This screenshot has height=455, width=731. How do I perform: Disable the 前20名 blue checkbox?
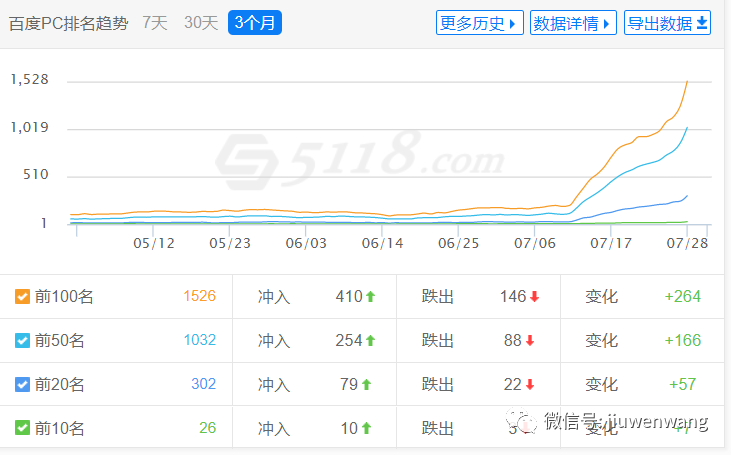click(x=22, y=384)
